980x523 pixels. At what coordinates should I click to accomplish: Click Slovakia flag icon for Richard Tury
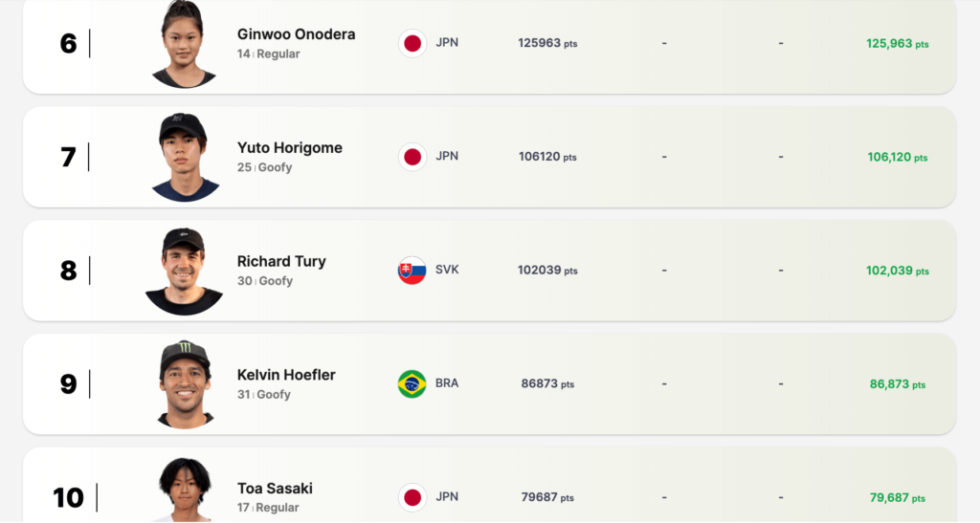pos(412,271)
